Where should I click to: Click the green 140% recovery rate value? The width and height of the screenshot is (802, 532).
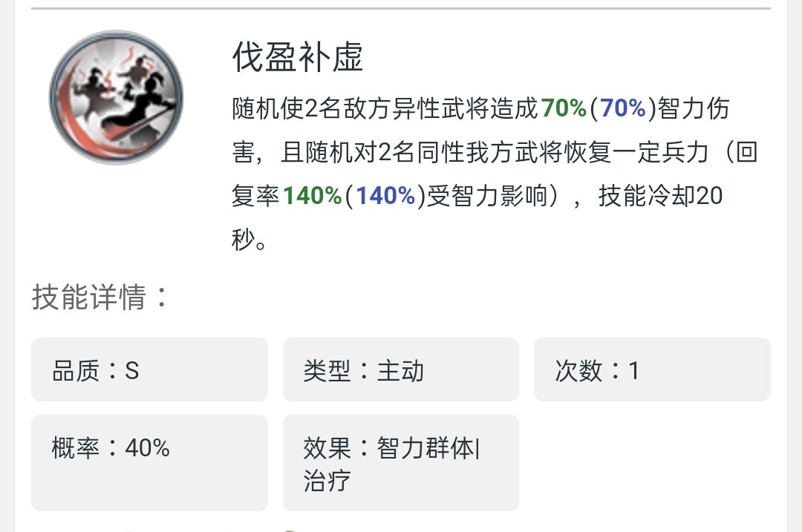click(312, 196)
